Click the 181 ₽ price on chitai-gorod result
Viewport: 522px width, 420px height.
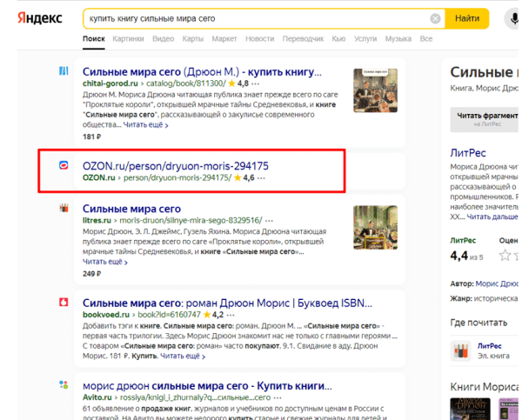click(91, 137)
